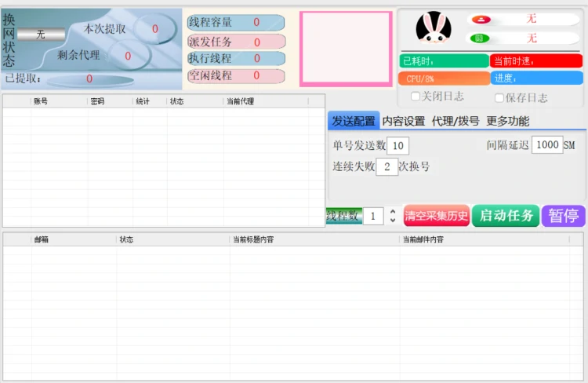Screen dimensions: 588x383
Task: Click the 线程数 value field
Action: pos(373,216)
